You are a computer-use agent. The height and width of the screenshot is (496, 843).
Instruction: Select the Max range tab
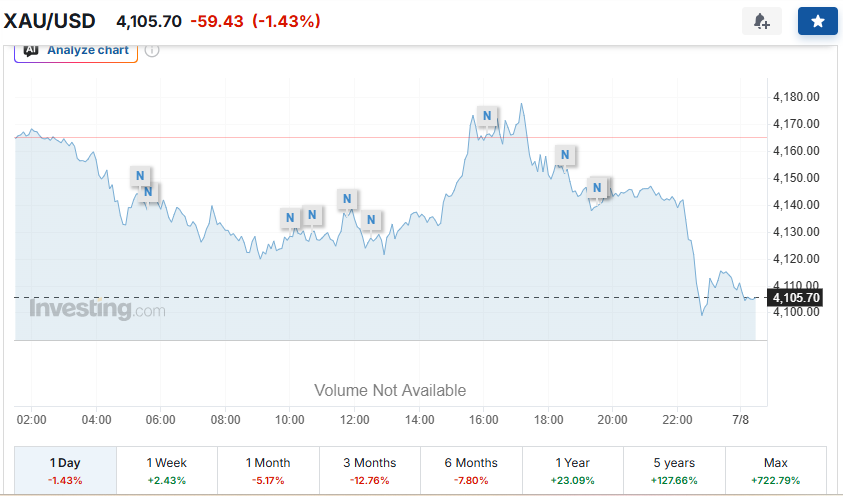(x=776, y=470)
